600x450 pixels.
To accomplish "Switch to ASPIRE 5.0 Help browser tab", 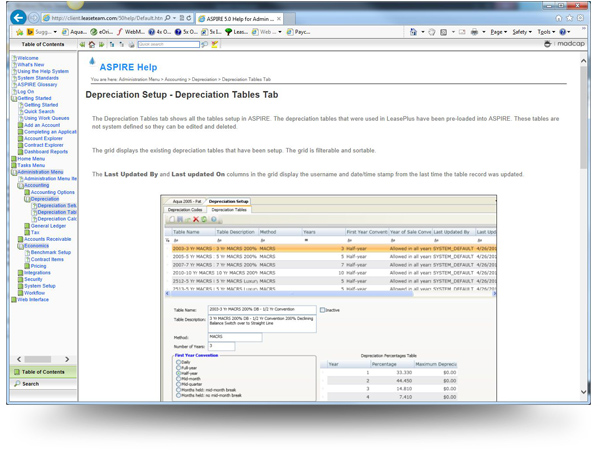I will tap(240, 18).
